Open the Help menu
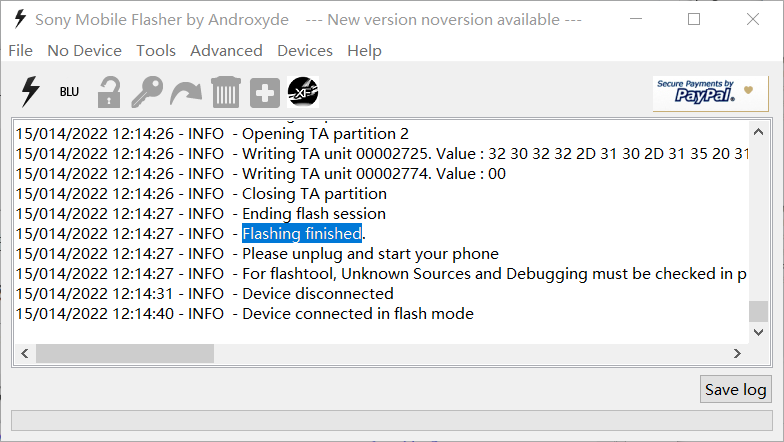The width and height of the screenshot is (784, 442). [x=364, y=51]
